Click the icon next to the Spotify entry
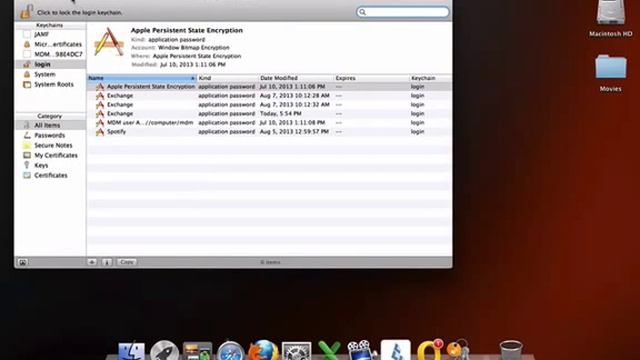This screenshot has height=360, width=640. tap(100, 132)
